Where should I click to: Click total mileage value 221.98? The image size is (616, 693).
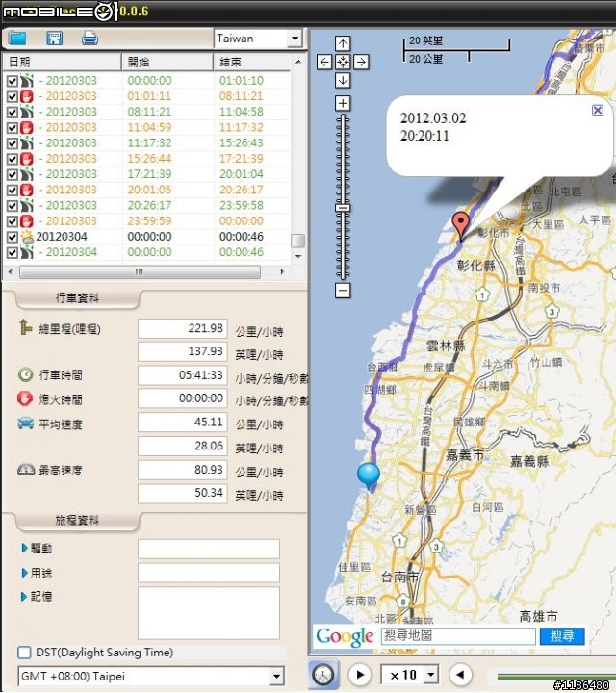[183, 328]
